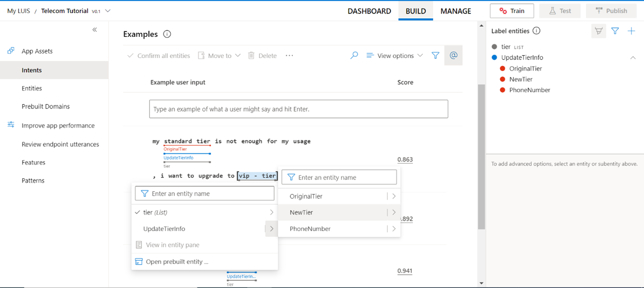This screenshot has height=288, width=644.
Task: Click the Delete trash icon
Action: [251, 55]
